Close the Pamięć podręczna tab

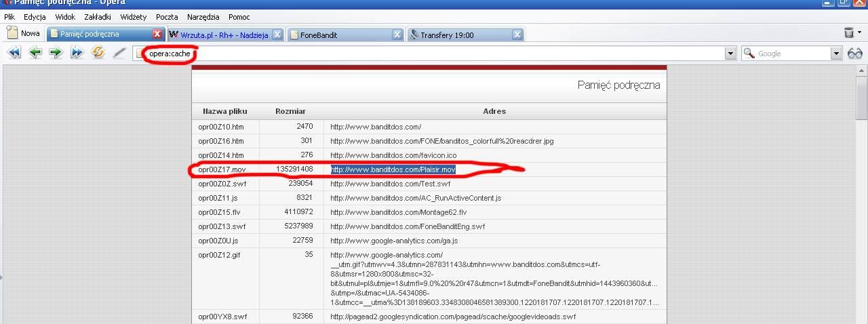click(157, 34)
